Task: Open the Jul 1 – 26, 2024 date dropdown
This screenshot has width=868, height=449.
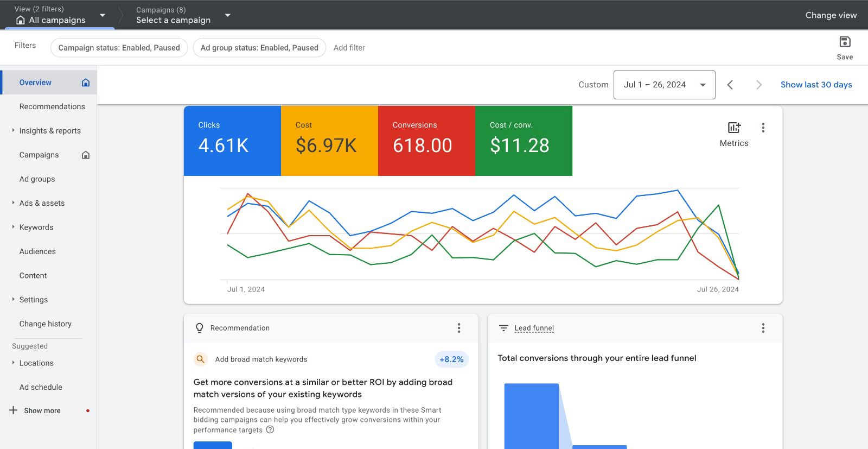Action: tap(664, 85)
